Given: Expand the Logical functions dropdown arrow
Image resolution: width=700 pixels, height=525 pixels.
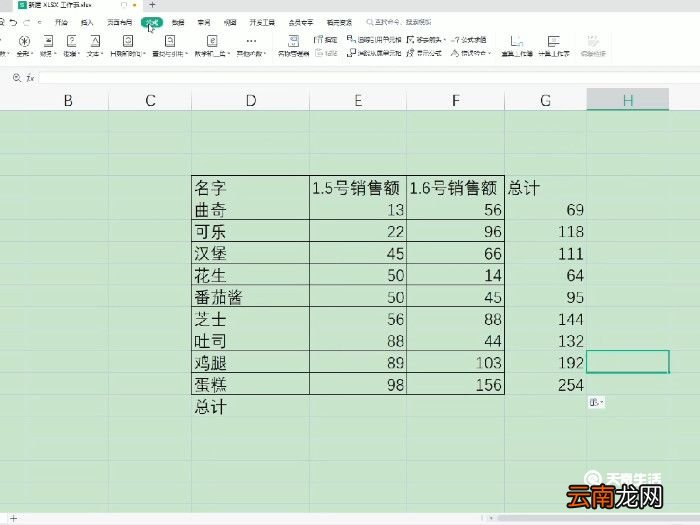Looking at the screenshot, I should coord(79,54).
